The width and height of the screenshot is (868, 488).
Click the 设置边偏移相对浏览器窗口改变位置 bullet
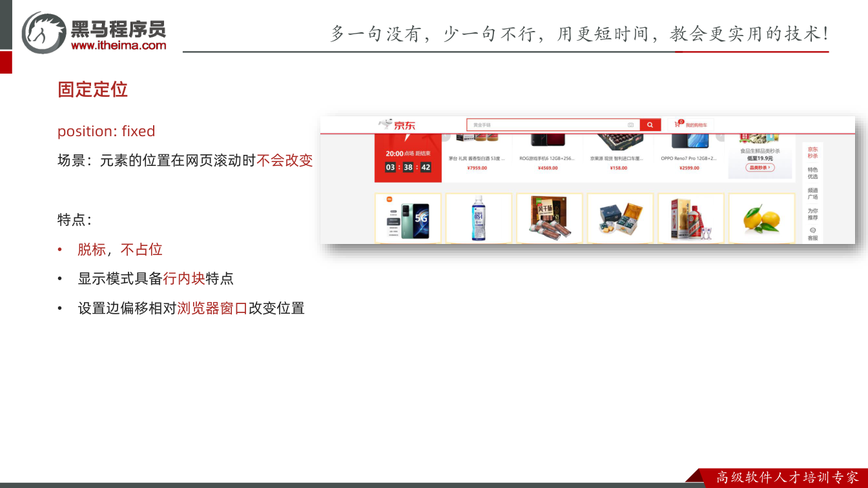(191, 309)
